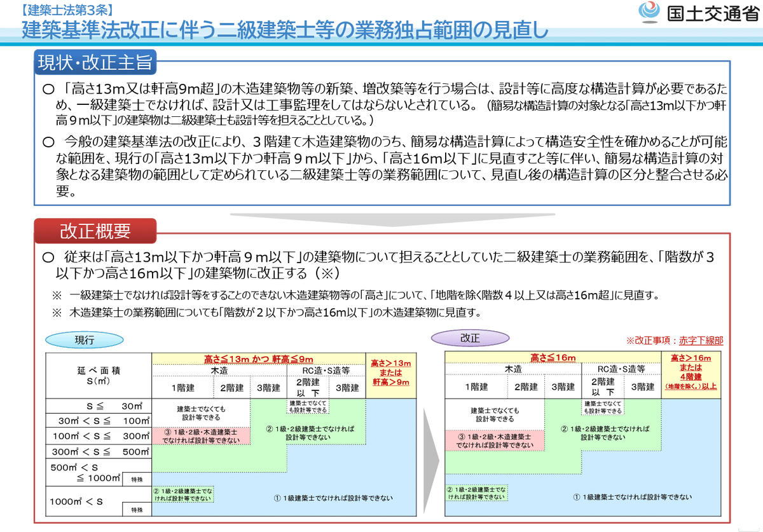Click 2階建以下 column in 現行 table
The height and width of the screenshot is (532, 763).
coord(306,387)
